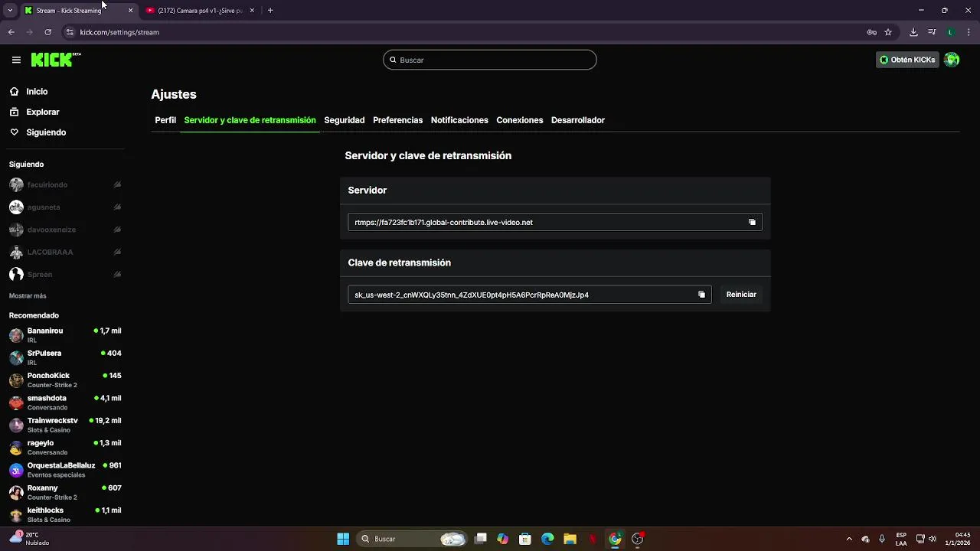
Task: Open the Preferencias tab
Action: (397, 120)
